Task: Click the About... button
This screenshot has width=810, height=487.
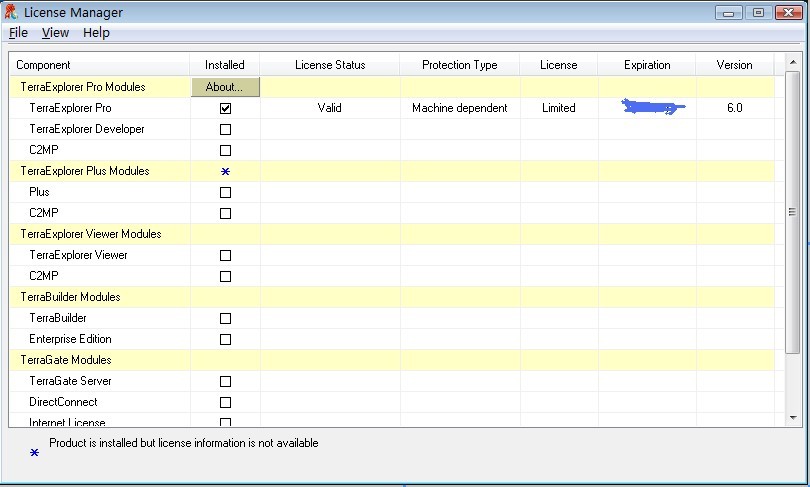Action: [x=225, y=87]
